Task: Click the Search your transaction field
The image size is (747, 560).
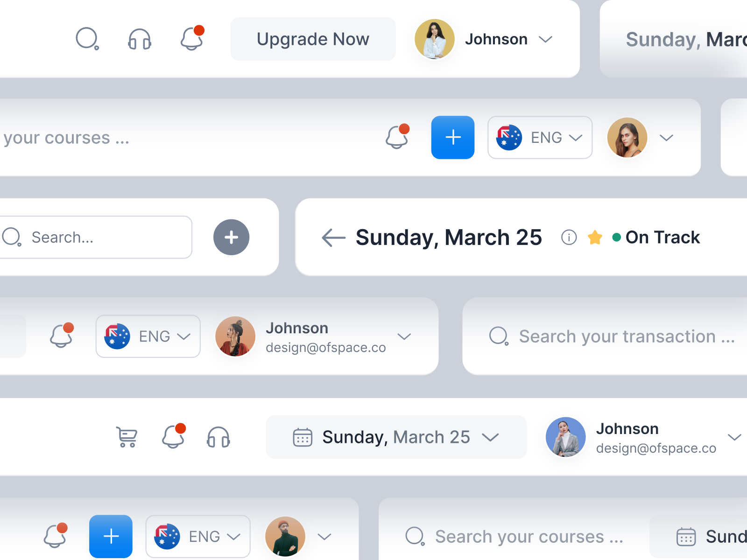Action: click(x=612, y=336)
